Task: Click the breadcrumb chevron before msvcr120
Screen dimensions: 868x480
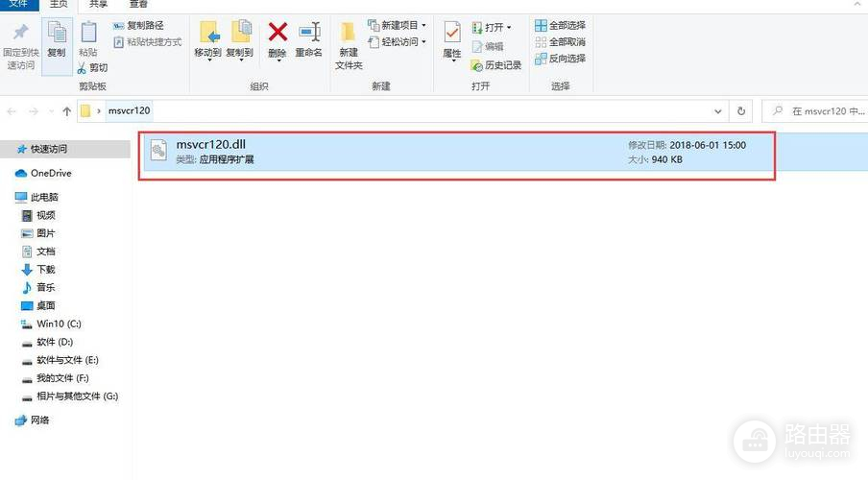Action: coord(99,111)
